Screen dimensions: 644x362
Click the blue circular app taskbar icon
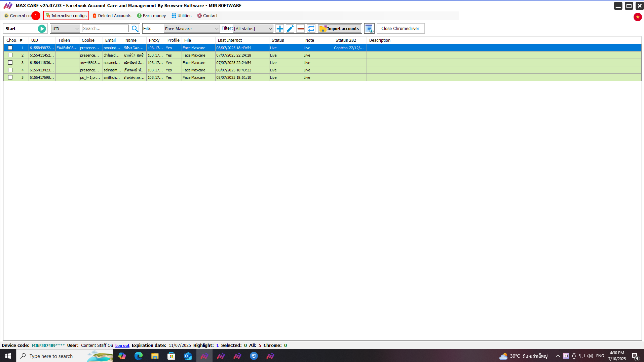click(254, 356)
